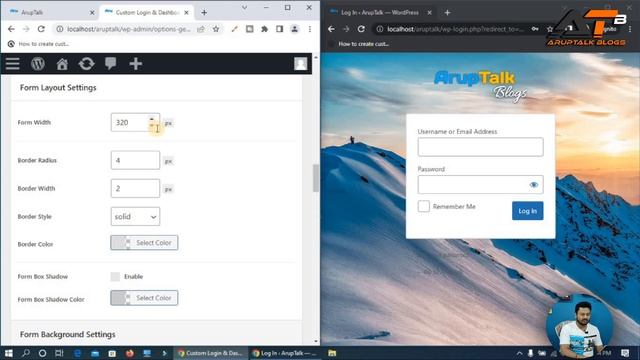Click the Border Radius input field
The height and width of the screenshot is (360, 640).
click(135, 160)
